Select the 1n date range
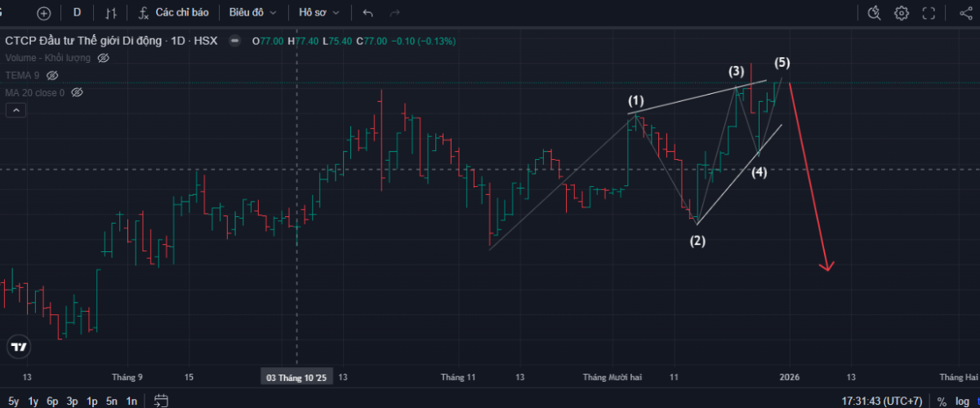980x408 pixels. (x=131, y=401)
